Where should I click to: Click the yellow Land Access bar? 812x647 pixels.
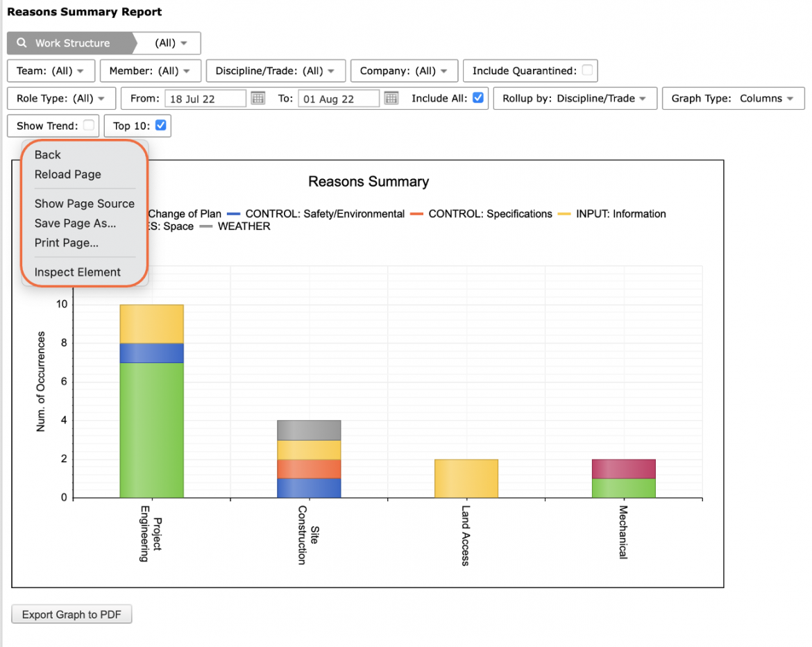(466, 478)
